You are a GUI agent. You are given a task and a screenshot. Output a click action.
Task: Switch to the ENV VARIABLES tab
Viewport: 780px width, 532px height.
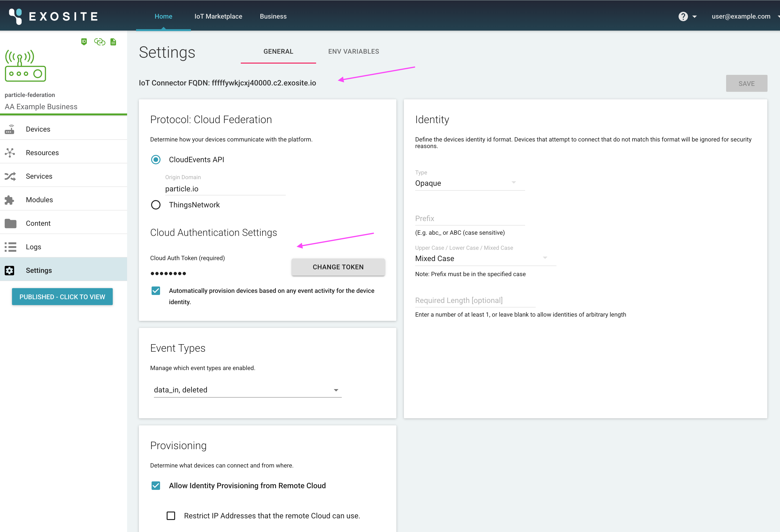click(354, 51)
